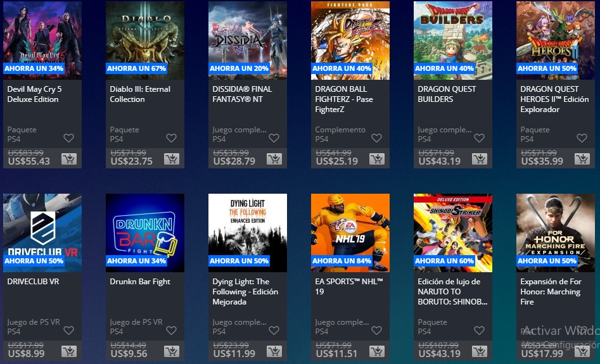
Task: Click the DISSIDIA Final Fantasy NT cover art
Action: coord(248,41)
